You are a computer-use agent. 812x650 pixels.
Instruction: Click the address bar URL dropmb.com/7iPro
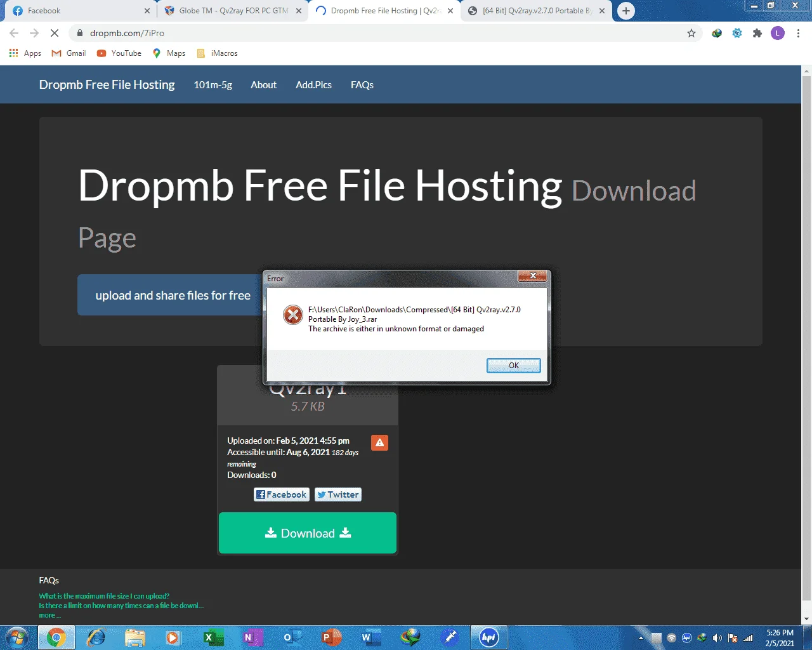point(127,33)
